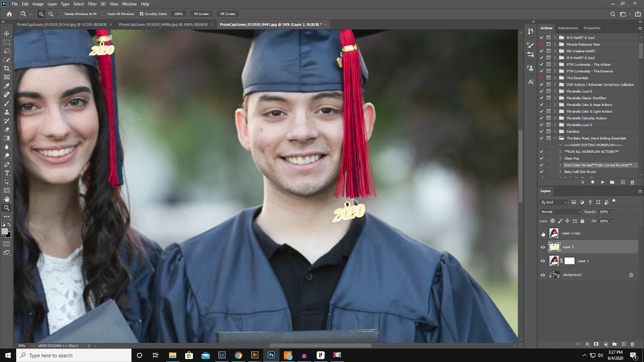Select the Blur tool
This screenshot has width=644, height=362.
[7, 147]
